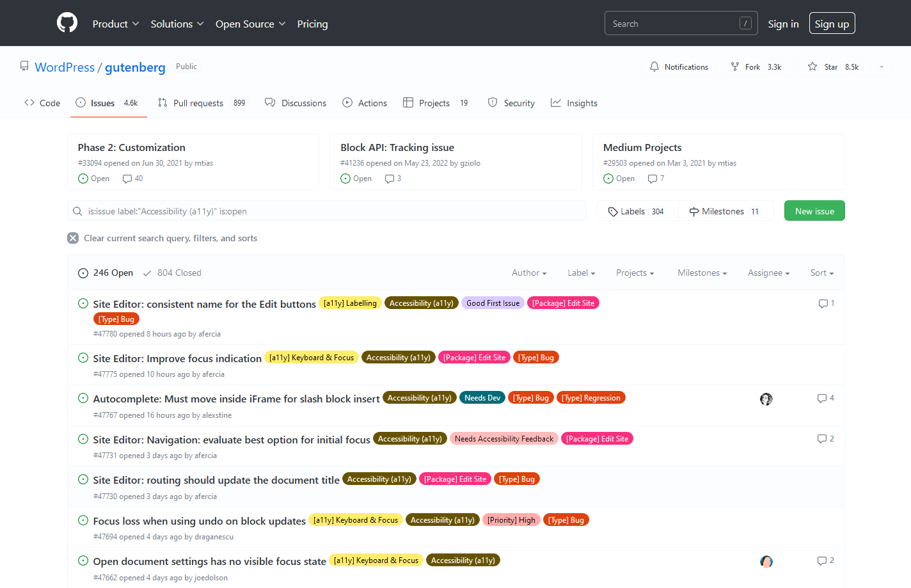Open the Sort dropdown
Viewport: 911px width, 588px height.
pos(822,273)
